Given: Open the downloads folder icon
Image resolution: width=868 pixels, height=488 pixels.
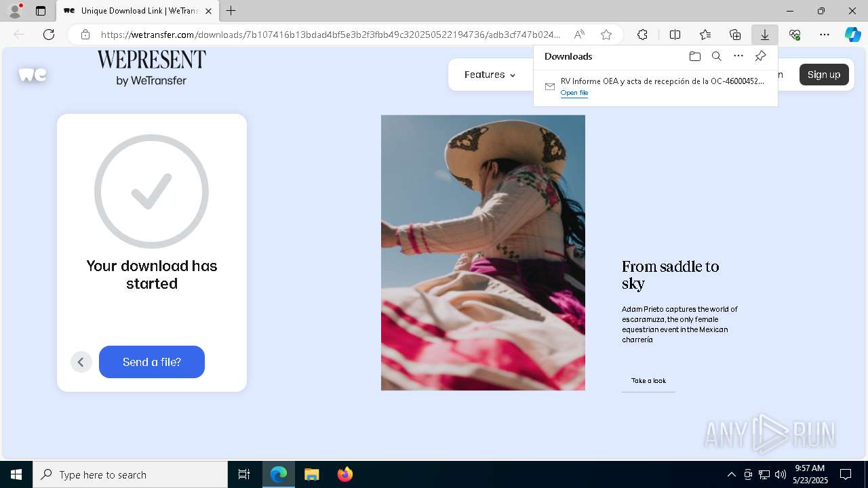Looking at the screenshot, I should tap(694, 56).
